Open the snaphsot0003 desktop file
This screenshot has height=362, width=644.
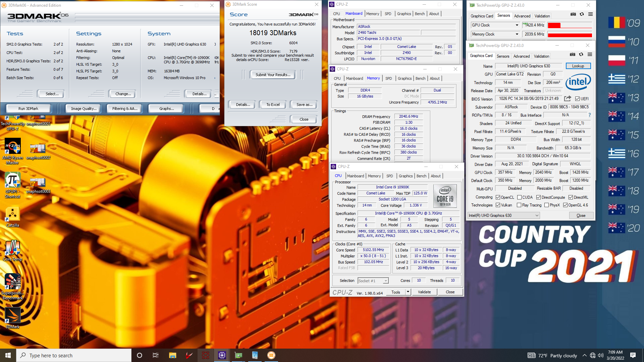click(x=38, y=185)
